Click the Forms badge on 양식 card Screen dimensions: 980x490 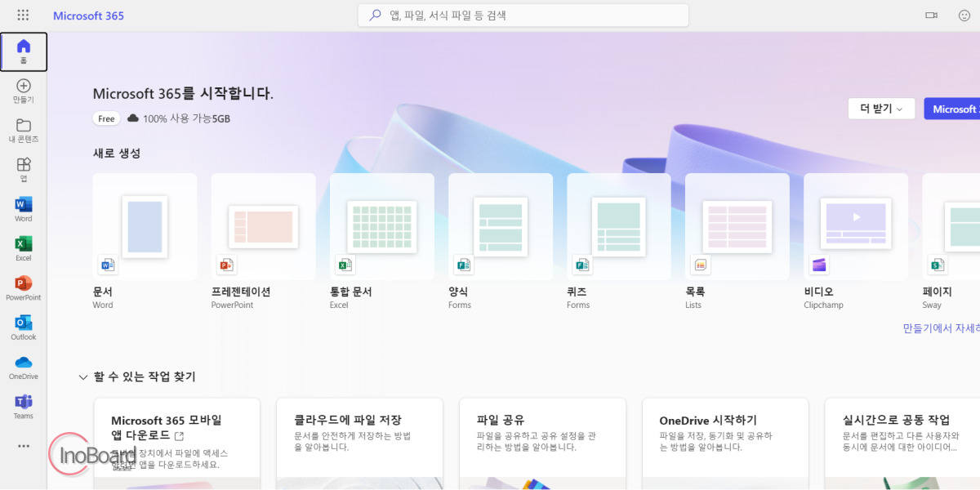click(463, 265)
